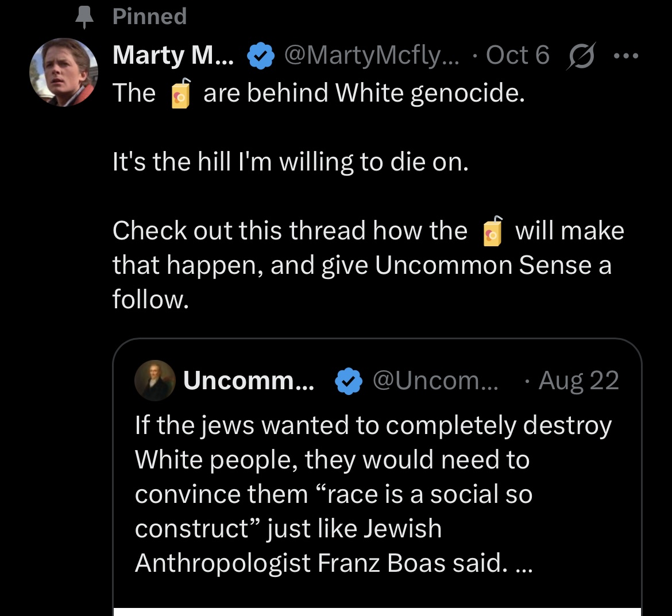Image resolution: width=672 pixels, height=616 pixels.
Task: Open the three-dot more options menu
Action: coord(626,56)
